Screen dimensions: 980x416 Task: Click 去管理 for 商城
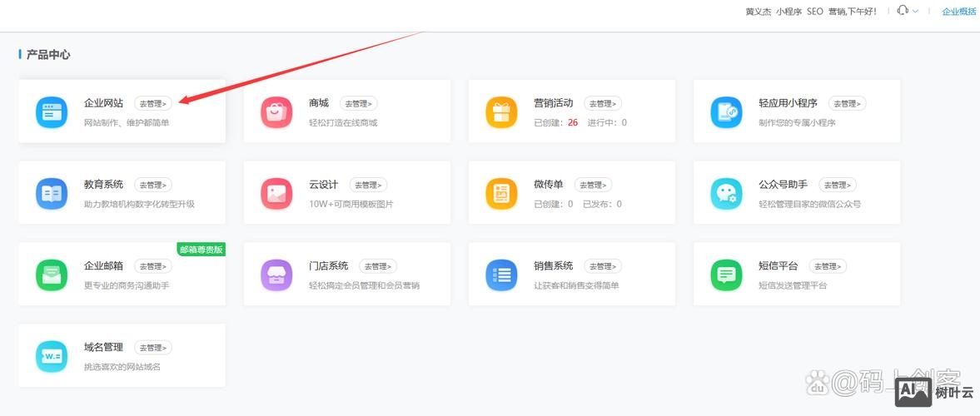359,104
